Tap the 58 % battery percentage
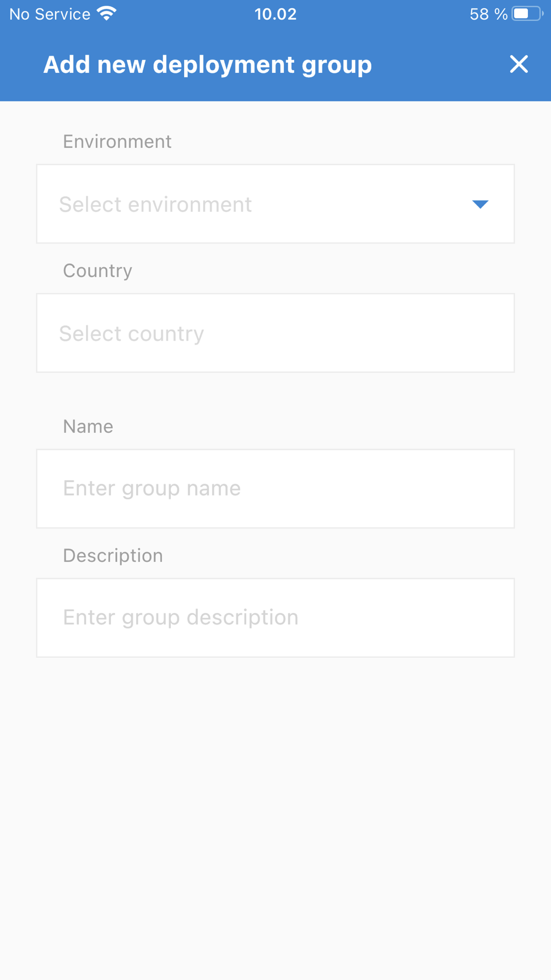 pos(488,14)
